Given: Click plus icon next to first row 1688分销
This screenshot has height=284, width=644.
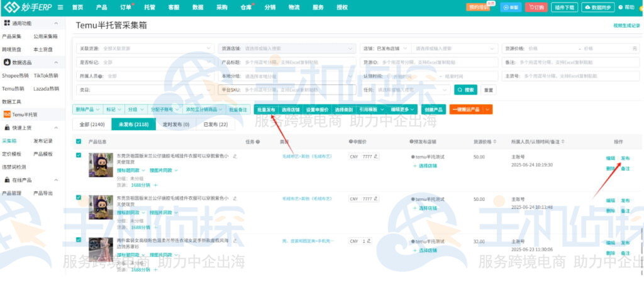Looking at the screenshot, I should tap(155, 185).
